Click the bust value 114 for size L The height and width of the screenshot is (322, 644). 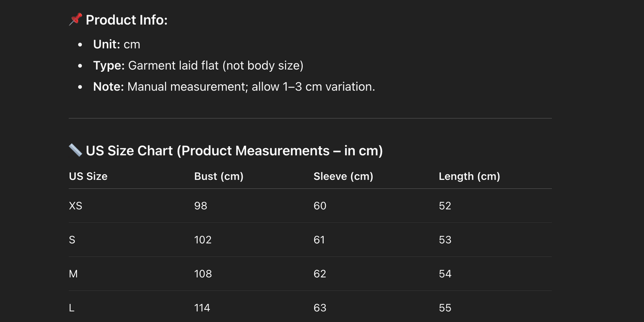203,308
